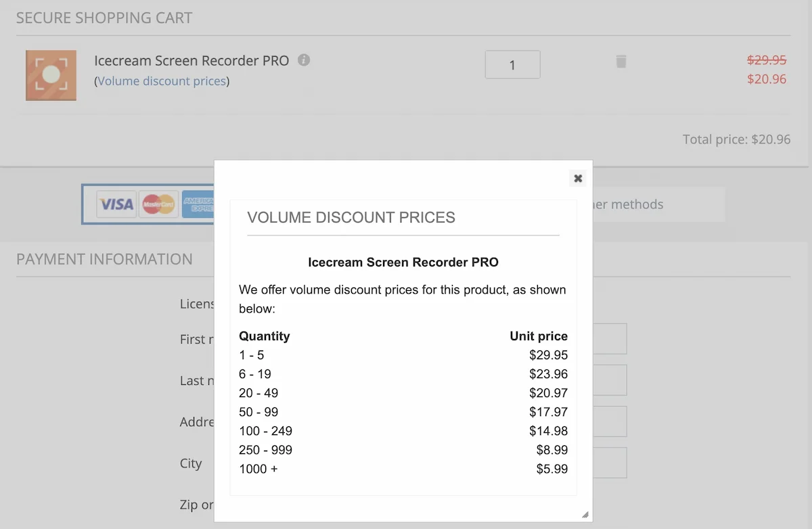Click the $14.98 unit price
Image resolution: width=812 pixels, height=529 pixels.
coord(549,431)
